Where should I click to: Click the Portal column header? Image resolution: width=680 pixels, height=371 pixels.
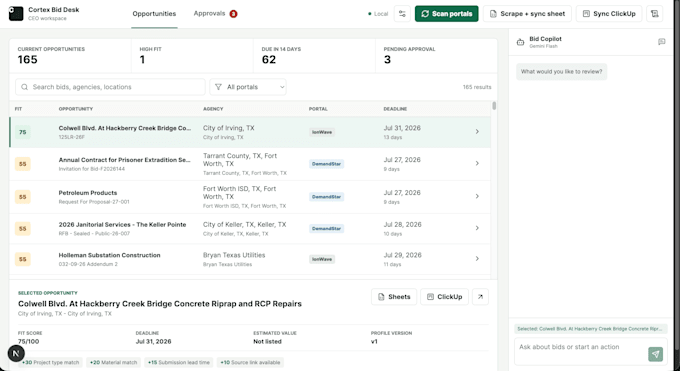click(x=318, y=109)
